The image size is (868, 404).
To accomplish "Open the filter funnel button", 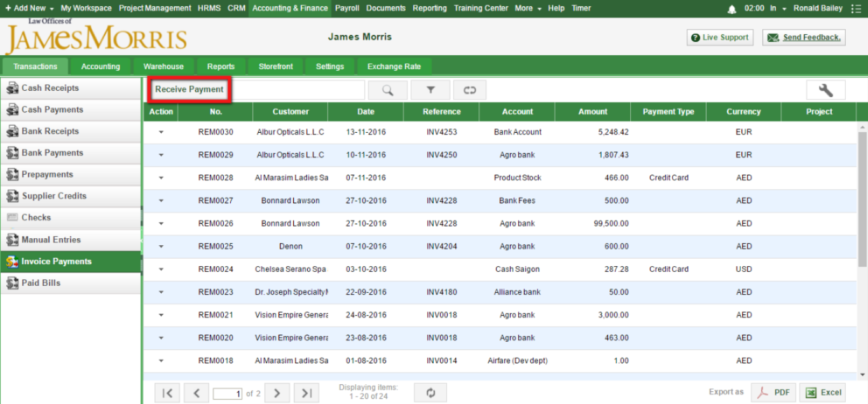I will [x=431, y=90].
